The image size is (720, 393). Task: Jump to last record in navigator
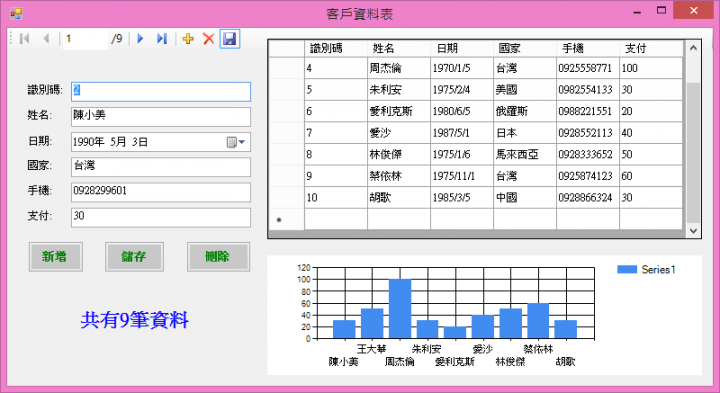pyautogui.click(x=162, y=39)
